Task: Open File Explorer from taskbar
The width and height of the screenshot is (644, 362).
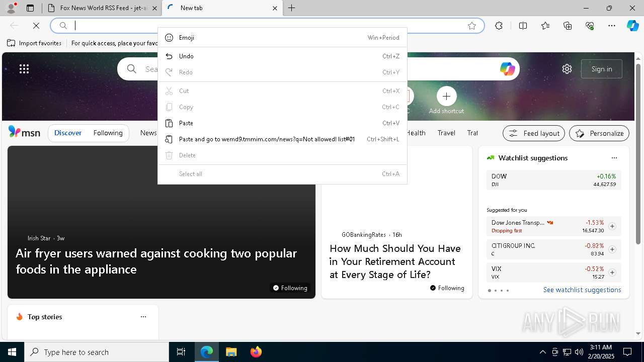Action: pyautogui.click(x=231, y=352)
